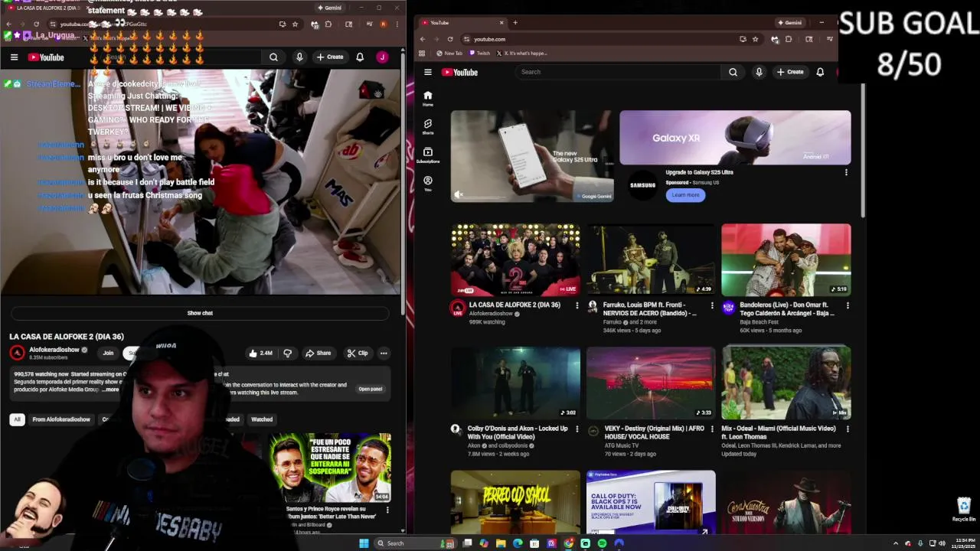The width and height of the screenshot is (980, 551).
Task: Focus the YouTube search box in right window
Action: [x=618, y=72]
